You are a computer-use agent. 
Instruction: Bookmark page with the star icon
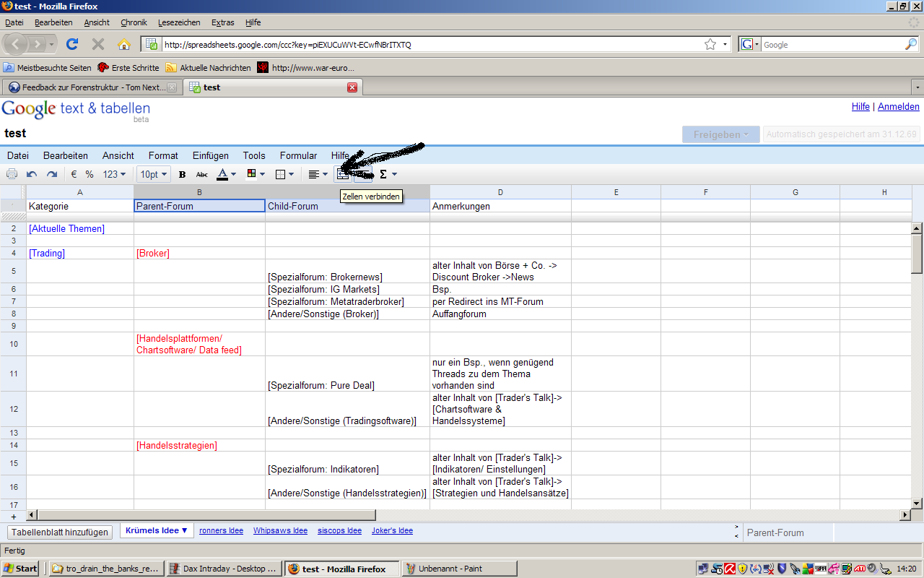click(710, 44)
